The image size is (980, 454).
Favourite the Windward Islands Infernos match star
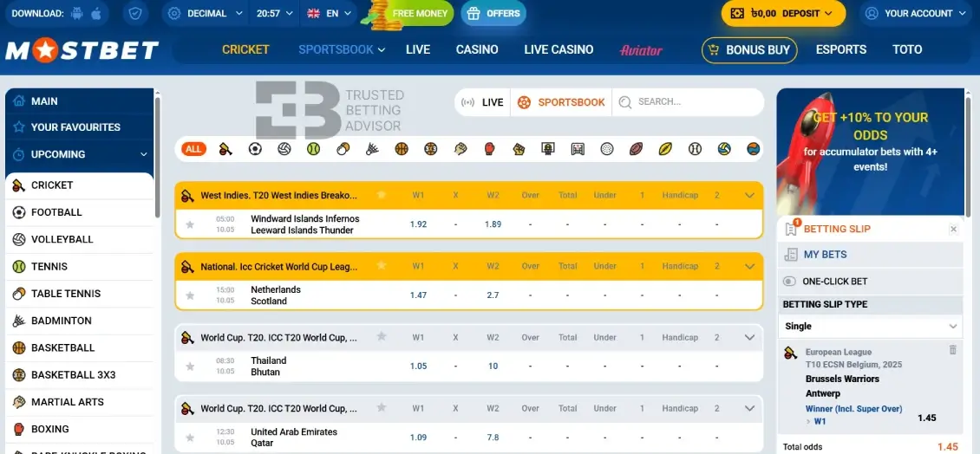[x=190, y=224]
